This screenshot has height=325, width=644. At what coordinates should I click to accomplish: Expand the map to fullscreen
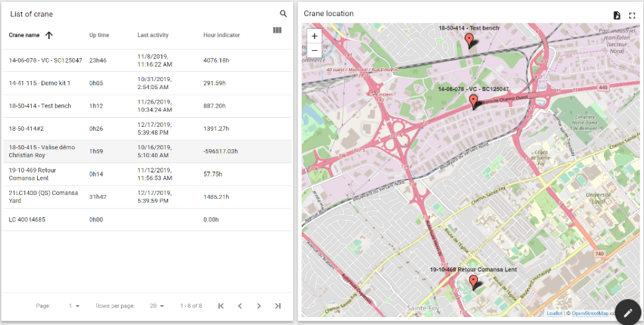click(632, 15)
